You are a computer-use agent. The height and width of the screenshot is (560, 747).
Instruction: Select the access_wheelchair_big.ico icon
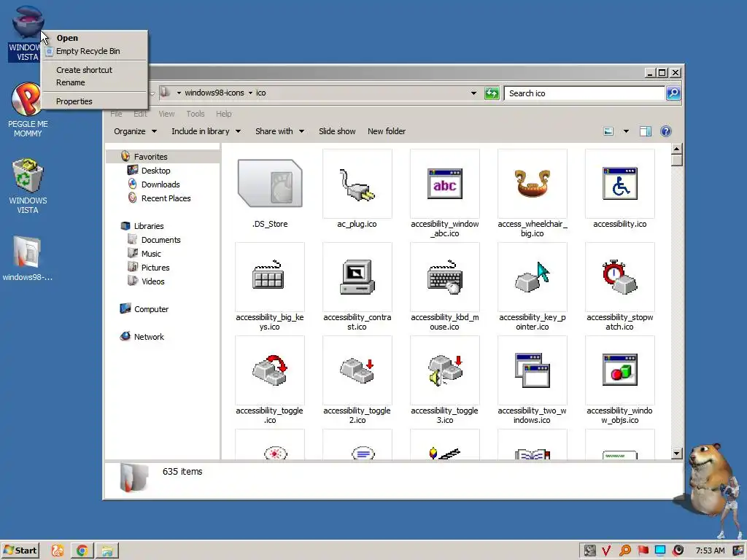tap(532, 184)
